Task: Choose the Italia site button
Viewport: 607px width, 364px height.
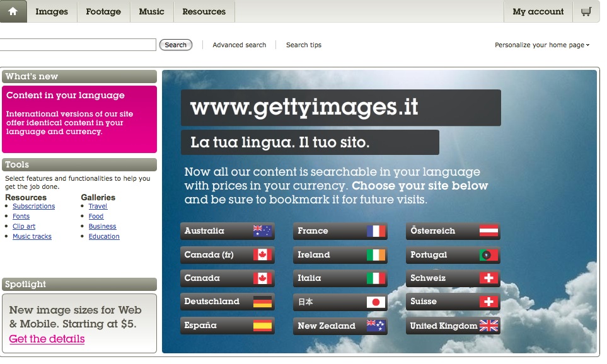Action: [340, 278]
